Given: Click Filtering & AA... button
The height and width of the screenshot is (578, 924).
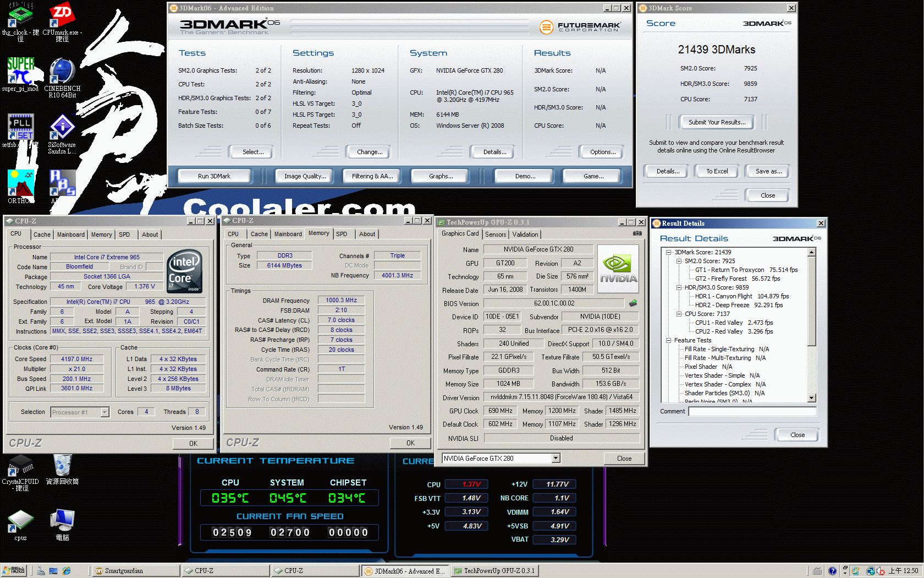Looking at the screenshot, I should tap(372, 176).
